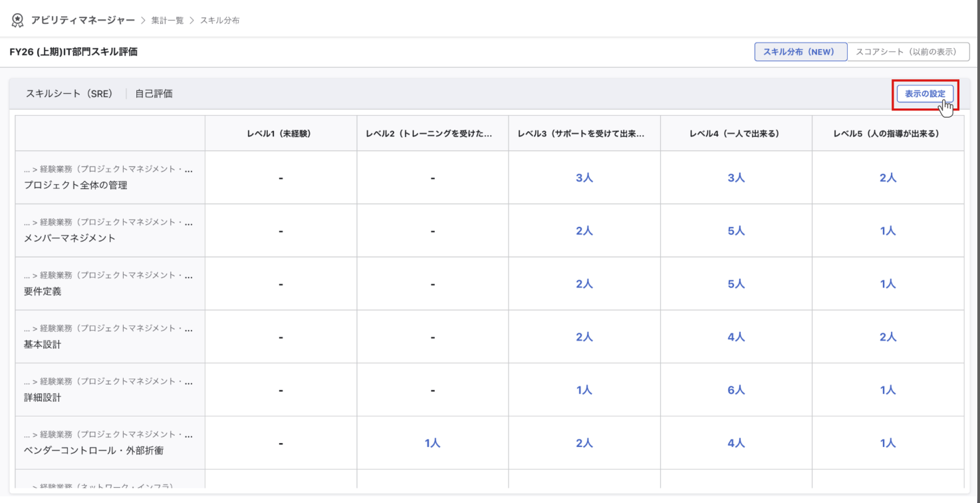980x503 pixels.
Task: Open 4人 in 基本設計 レベル4
Action: (736, 337)
